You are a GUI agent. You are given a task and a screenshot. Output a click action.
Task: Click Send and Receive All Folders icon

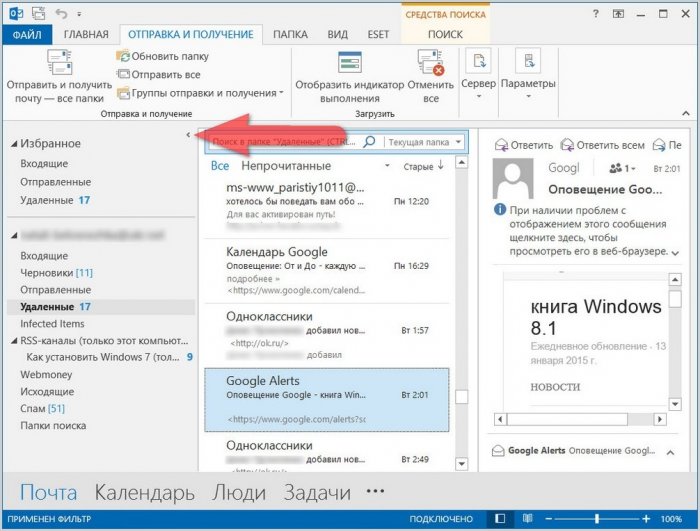click(60, 62)
